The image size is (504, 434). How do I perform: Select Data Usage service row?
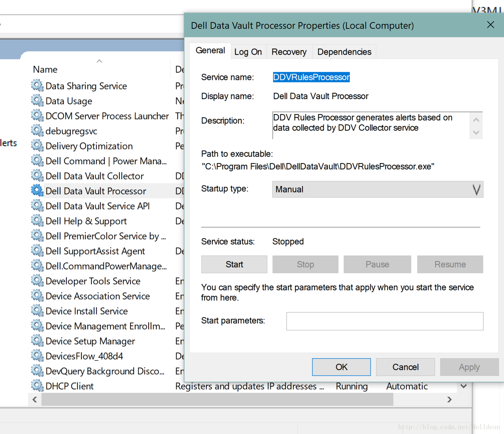tap(107, 101)
